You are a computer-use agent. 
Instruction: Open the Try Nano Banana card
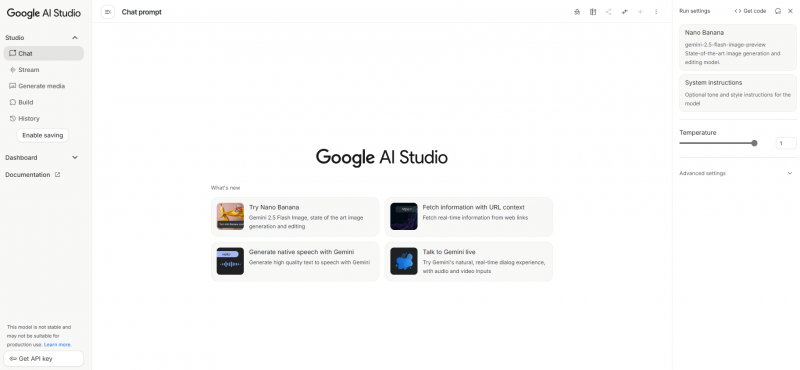point(295,216)
